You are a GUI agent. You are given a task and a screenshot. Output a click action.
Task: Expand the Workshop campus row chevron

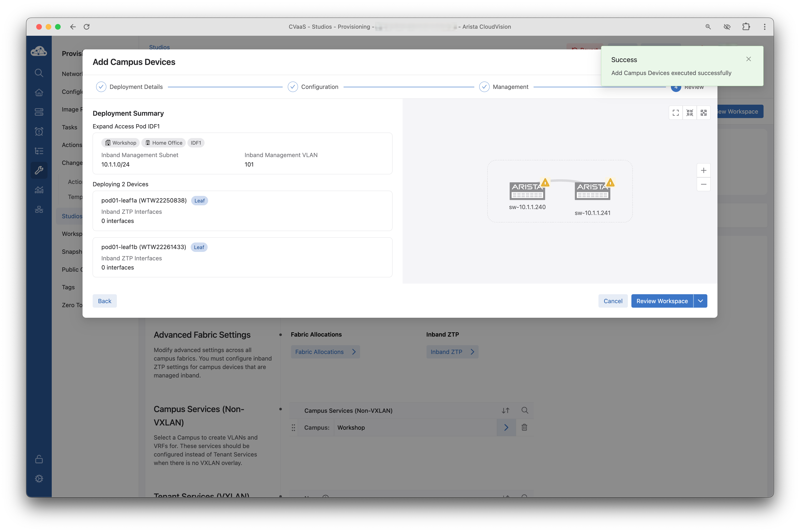point(506,428)
